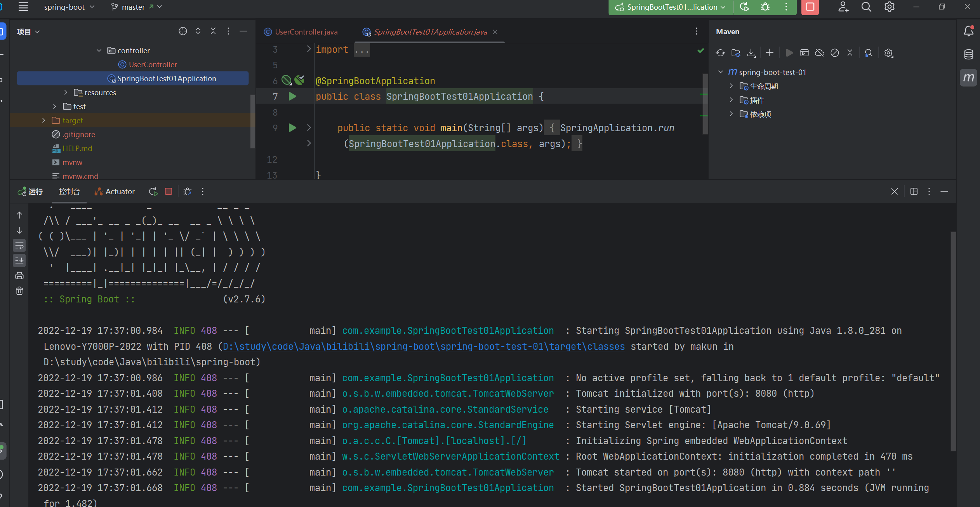980x507 pixels.
Task: Expand Maven 依赖项 node
Action: (x=732, y=114)
